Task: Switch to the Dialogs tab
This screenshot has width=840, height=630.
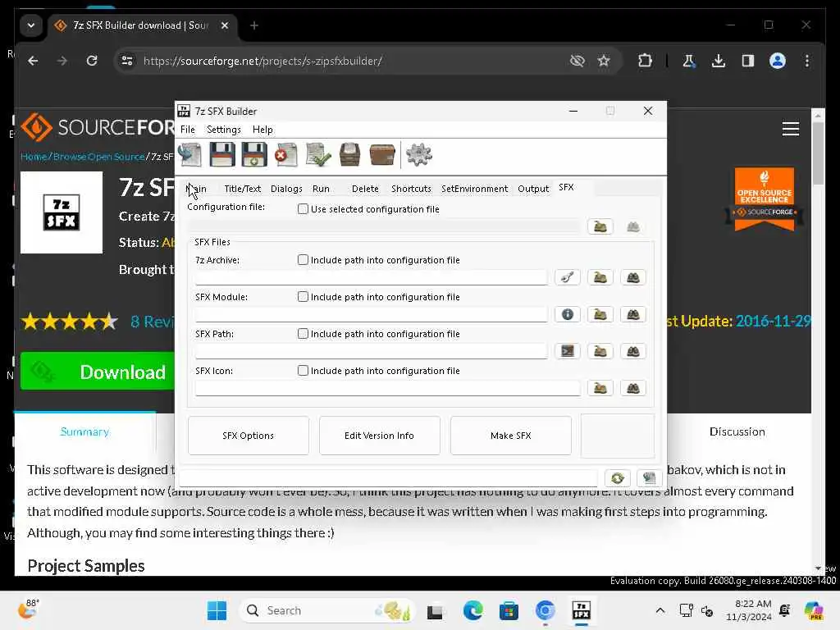Action: pyautogui.click(x=286, y=189)
